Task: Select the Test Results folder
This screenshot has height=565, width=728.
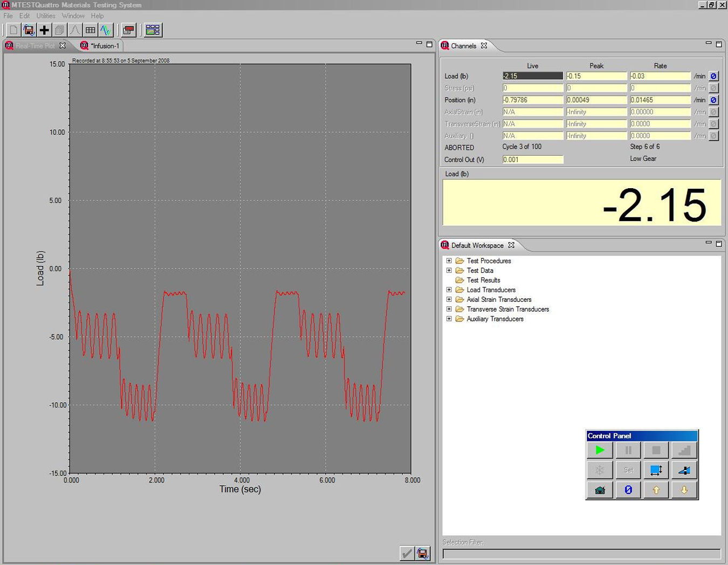Action: pyautogui.click(x=483, y=280)
